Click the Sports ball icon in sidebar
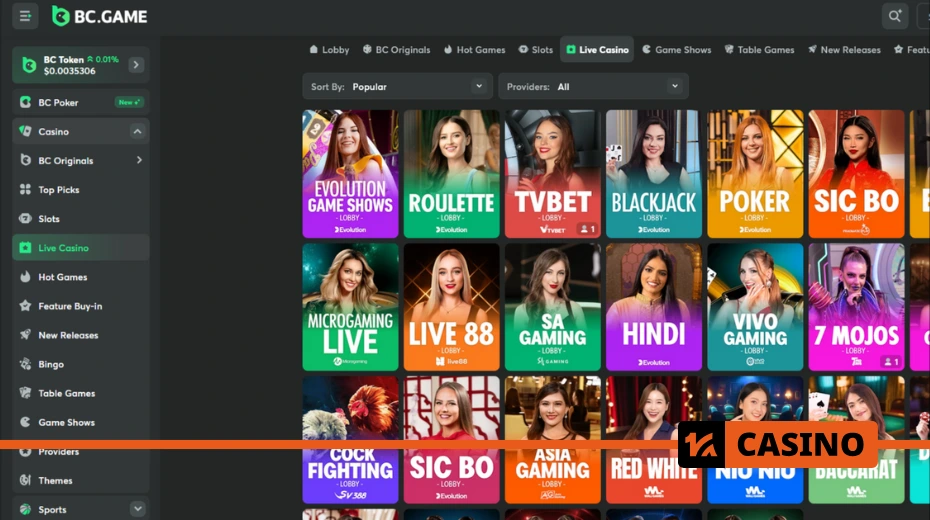 [x=26, y=509]
